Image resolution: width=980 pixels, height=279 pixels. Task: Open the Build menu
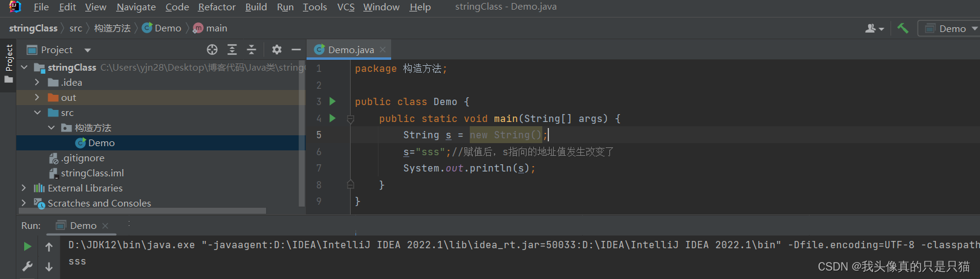(256, 7)
